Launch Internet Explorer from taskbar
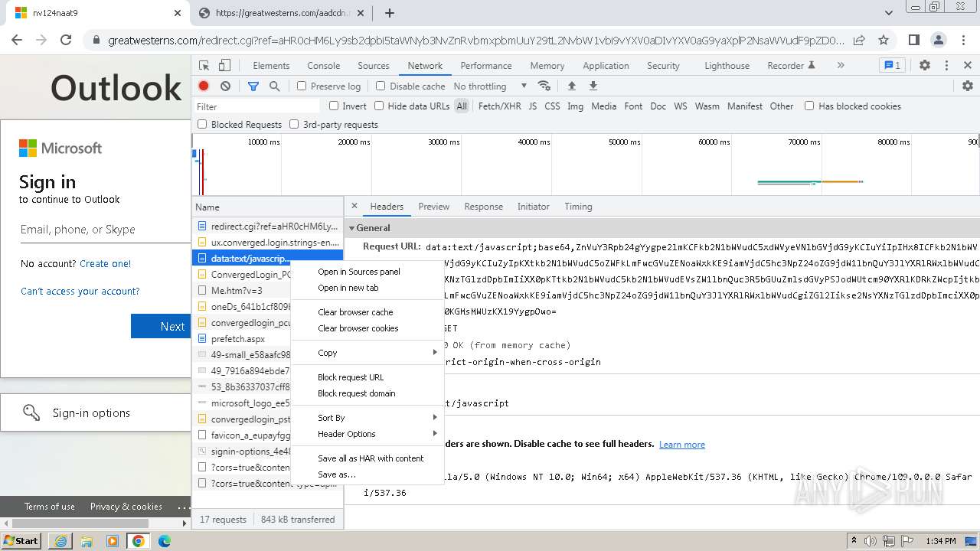 (60, 541)
